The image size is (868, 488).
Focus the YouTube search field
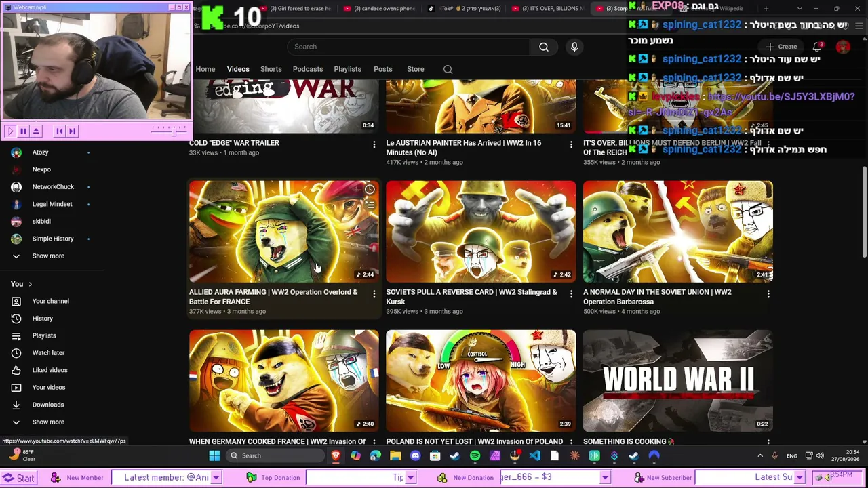[x=408, y=47]
